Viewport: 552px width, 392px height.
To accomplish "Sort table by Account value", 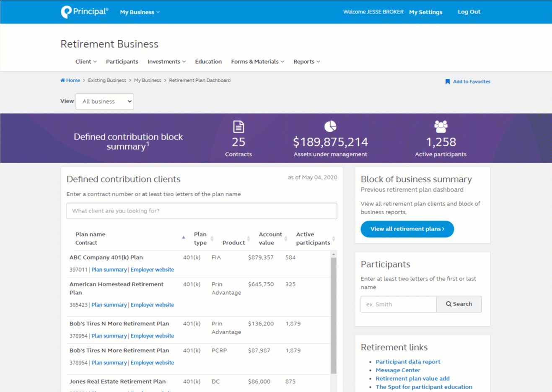I will pyautogui.click(x=286, y=239).
